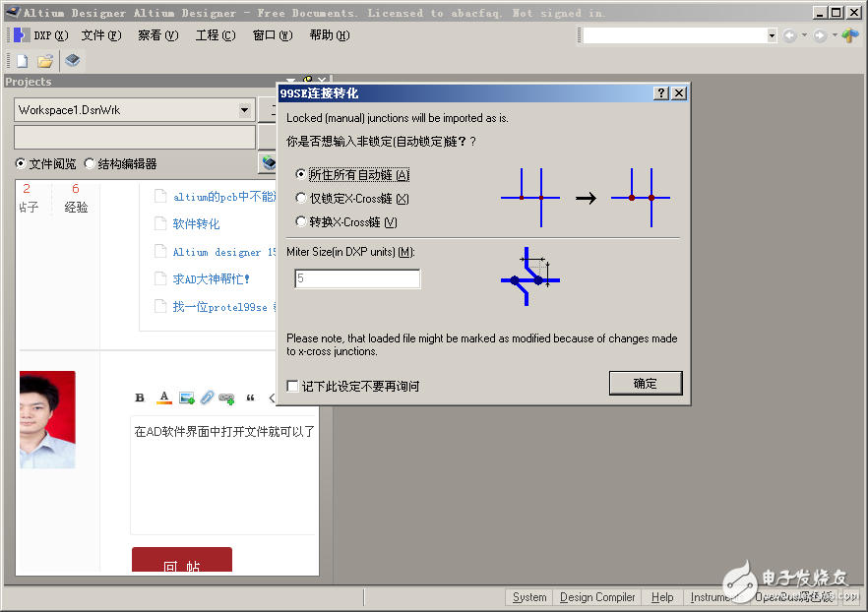Open the 文件 (F) menu
Screen dimensions: 868x612
click(x=101, y=35)
